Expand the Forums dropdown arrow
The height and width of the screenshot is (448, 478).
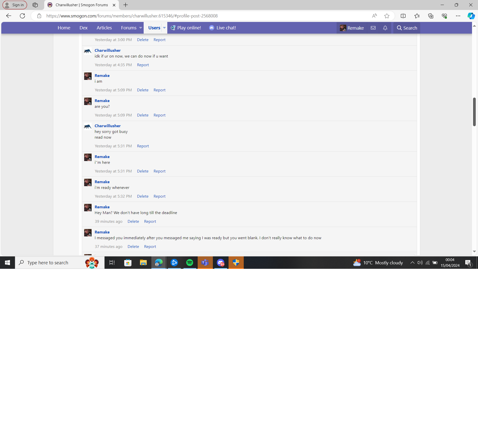click(141, 28)
